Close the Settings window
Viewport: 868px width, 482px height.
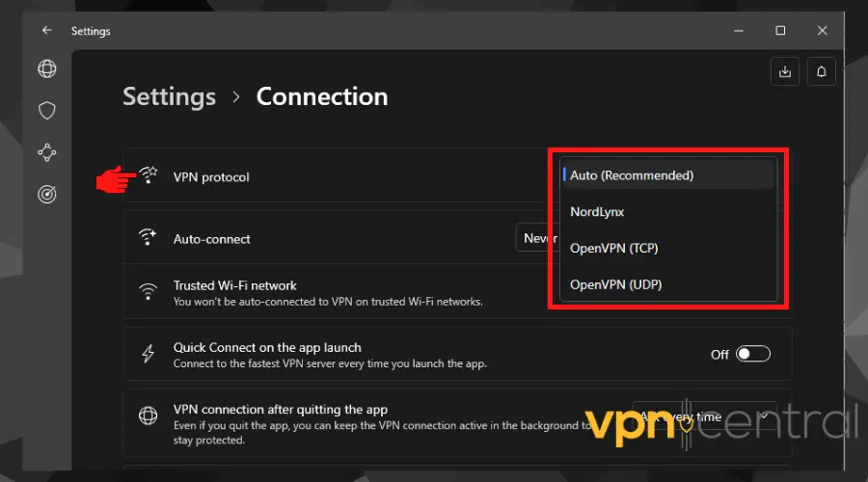[x=823, y=31]
